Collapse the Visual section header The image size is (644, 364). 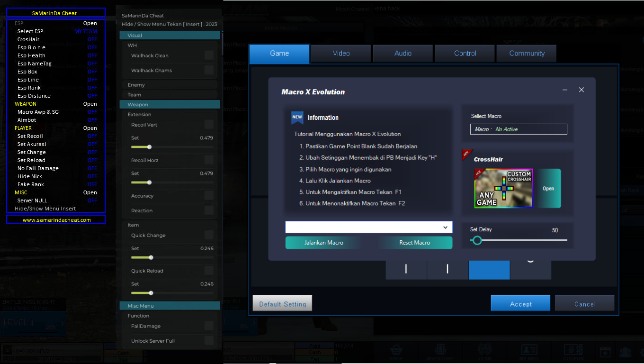(x=170, y=35)
